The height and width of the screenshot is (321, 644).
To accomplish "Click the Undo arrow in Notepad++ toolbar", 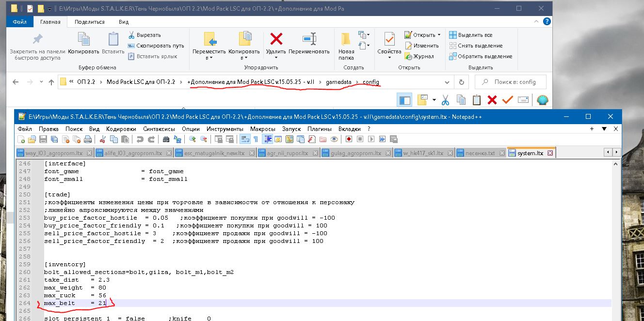I will [140, 139].
